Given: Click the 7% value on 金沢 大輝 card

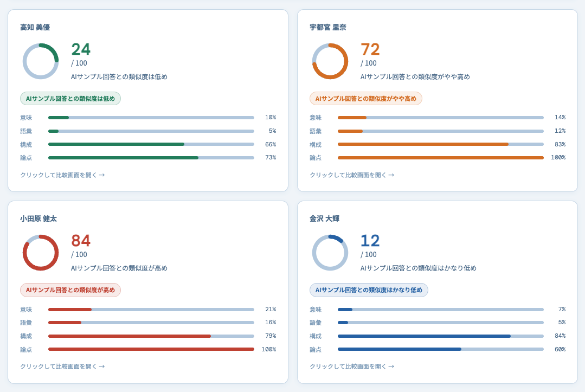Looking at the screenshot, I should click(562, 310).
